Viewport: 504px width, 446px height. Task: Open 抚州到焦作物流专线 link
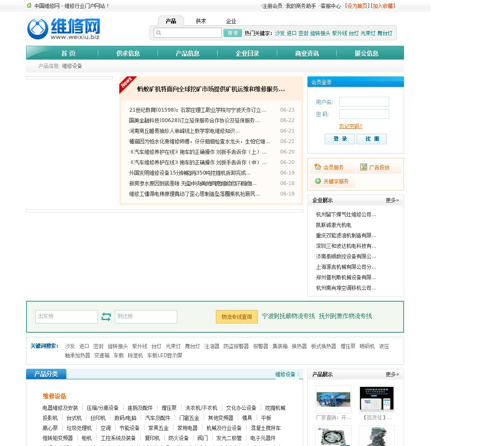pyautogui.click(x=345, y=316)
